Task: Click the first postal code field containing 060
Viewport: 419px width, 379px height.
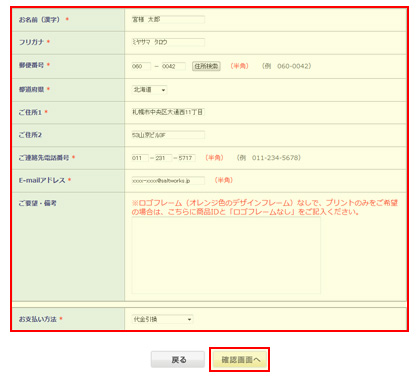Action: pyautogui.click(x=141, y=66)
